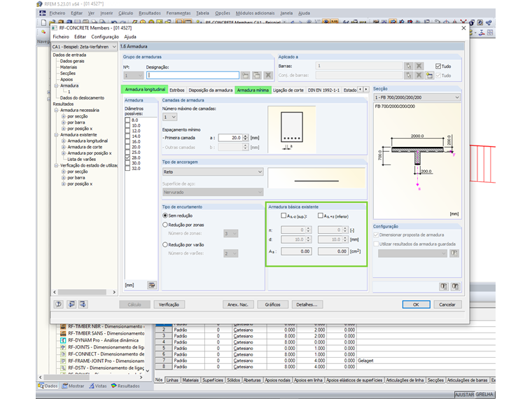Click the RF-FRAME-JOINT Pro module icon
The height and width of the screenshot is (399, 532).
pos(63,361)
